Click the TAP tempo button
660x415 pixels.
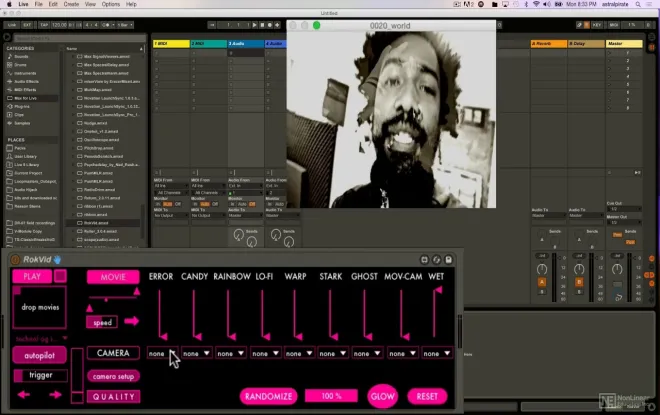click(44, 25)
